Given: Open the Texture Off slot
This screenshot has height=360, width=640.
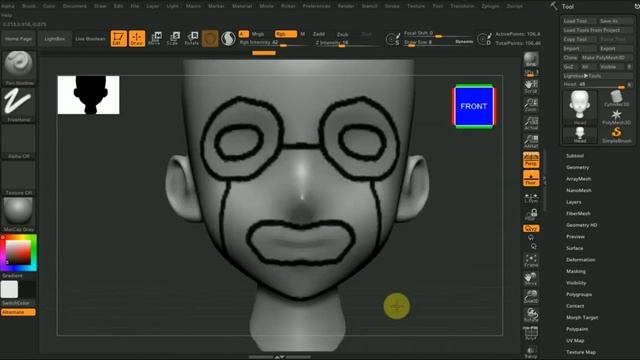Looking at the screenshot, I should pos(19,176).
